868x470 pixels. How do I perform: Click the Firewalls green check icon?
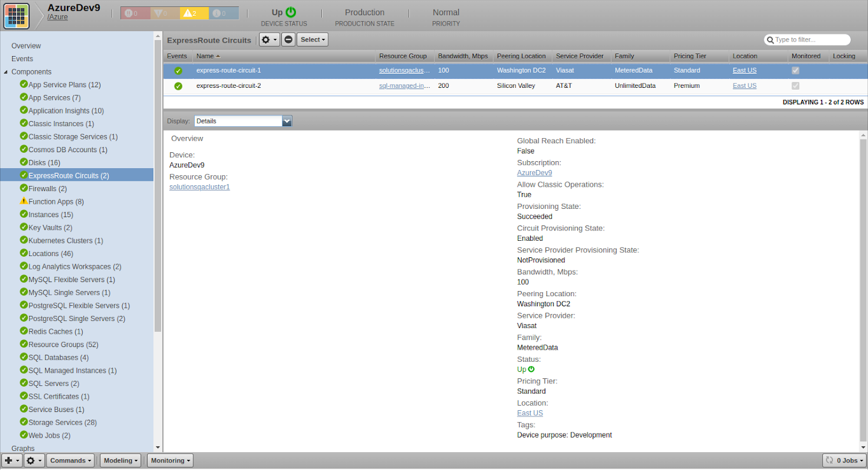point(24,188)
